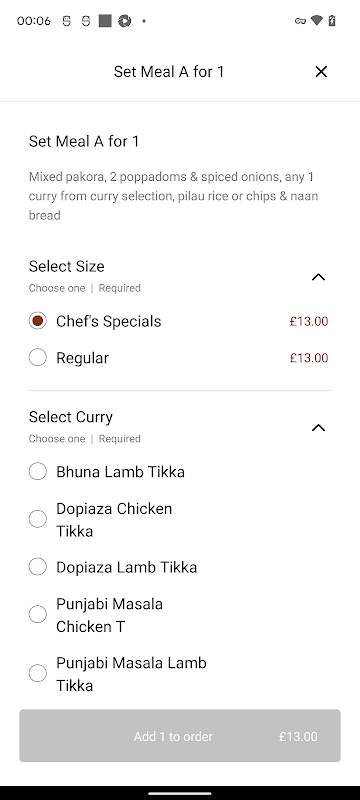Select the Regular size radio button

point(38,358)
